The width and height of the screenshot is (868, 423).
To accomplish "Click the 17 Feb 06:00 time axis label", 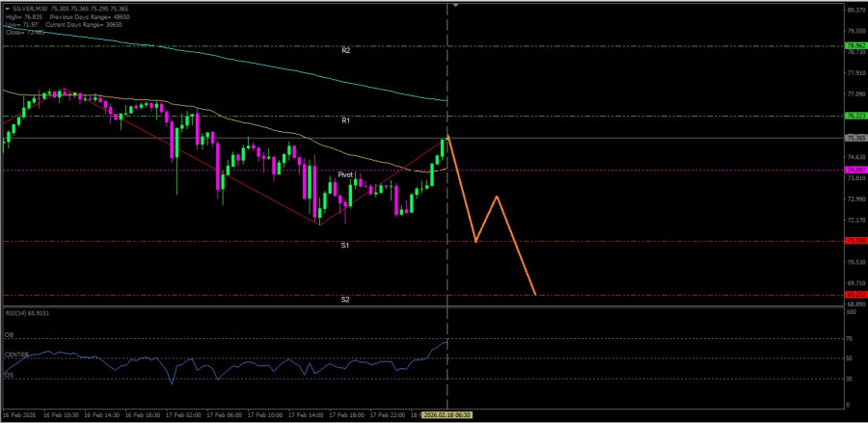I will [x=224, y=414].
